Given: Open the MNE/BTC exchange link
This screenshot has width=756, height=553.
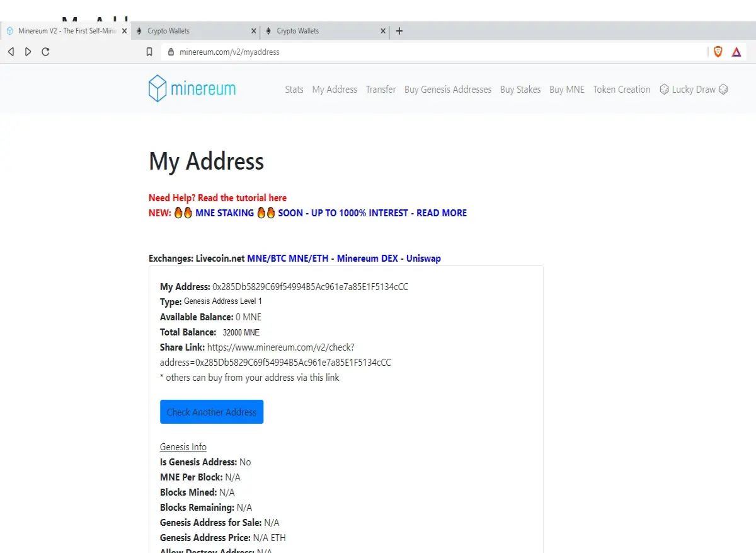Looking at the screenshot, I should [x=266, y=259].
